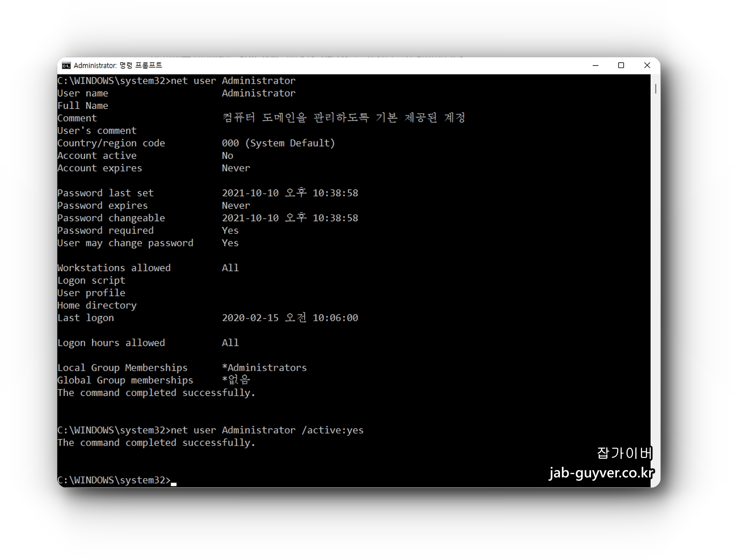
Task: Click the Command Prompt icon in title bar
Action: pyautogui.click(x=66, y=65)
